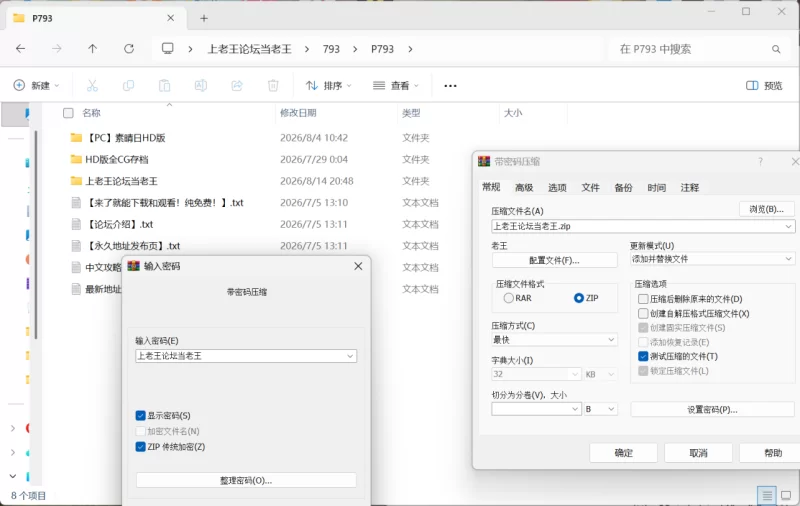Toggle the Preview pane button
This screenshot has width=800, height=506.
[x=764, y=86]
